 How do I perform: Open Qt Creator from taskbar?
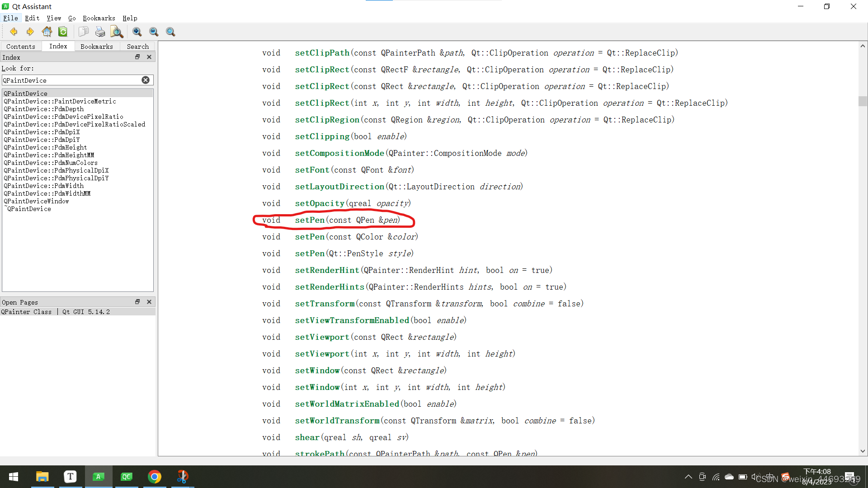pyautogui.click(x=127, y=477)
